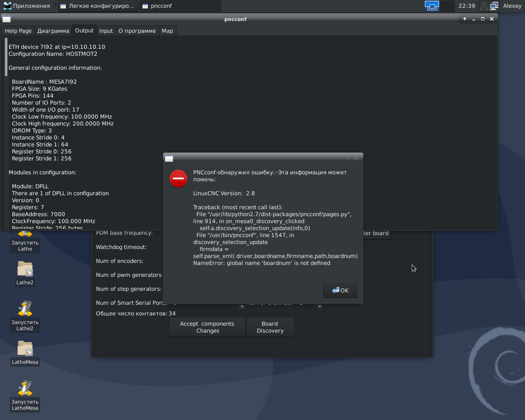Click the 'Register Stride 1: 256' line

coord(42,158)
